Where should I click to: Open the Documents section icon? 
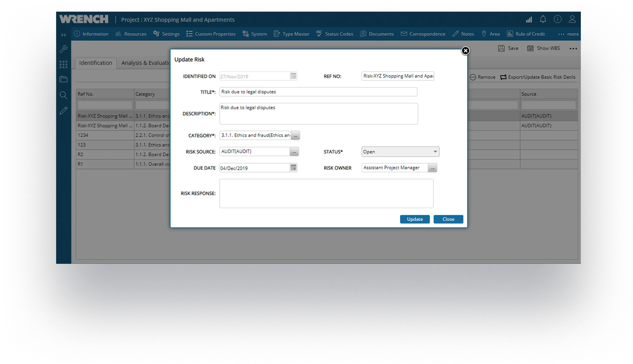click(x=363, y=34)
